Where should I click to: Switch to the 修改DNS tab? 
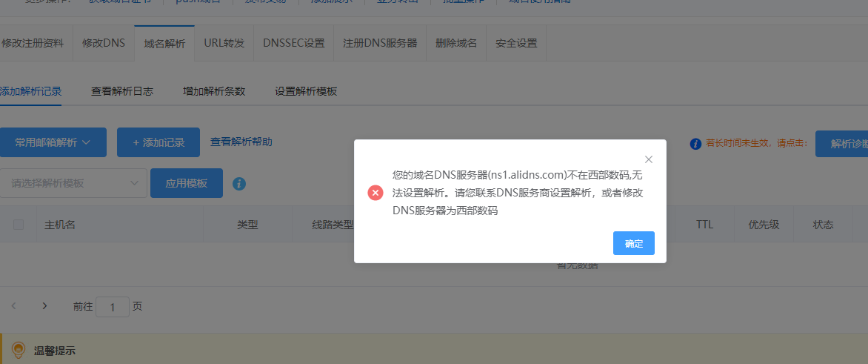tap(104, 43)
